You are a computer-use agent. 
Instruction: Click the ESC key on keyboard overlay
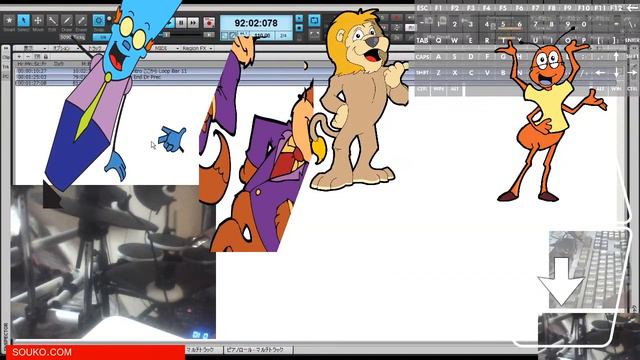coord(423,8)
